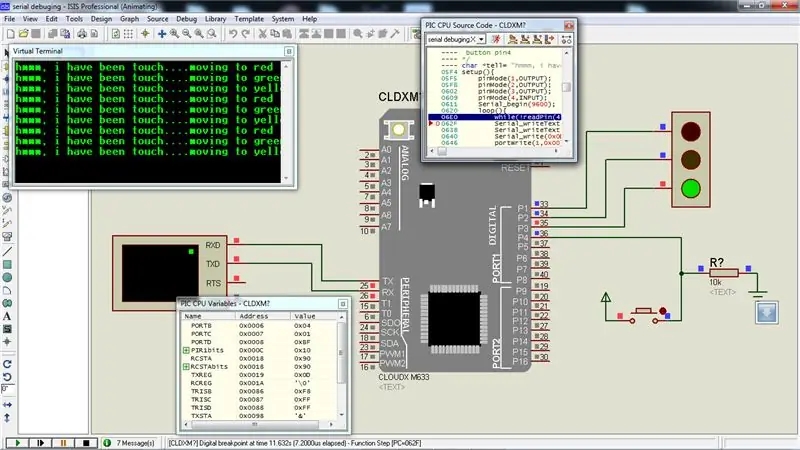Click the green traffic light lamp
Viewport: 800px width, 450px height.
[x=691, y=188]
